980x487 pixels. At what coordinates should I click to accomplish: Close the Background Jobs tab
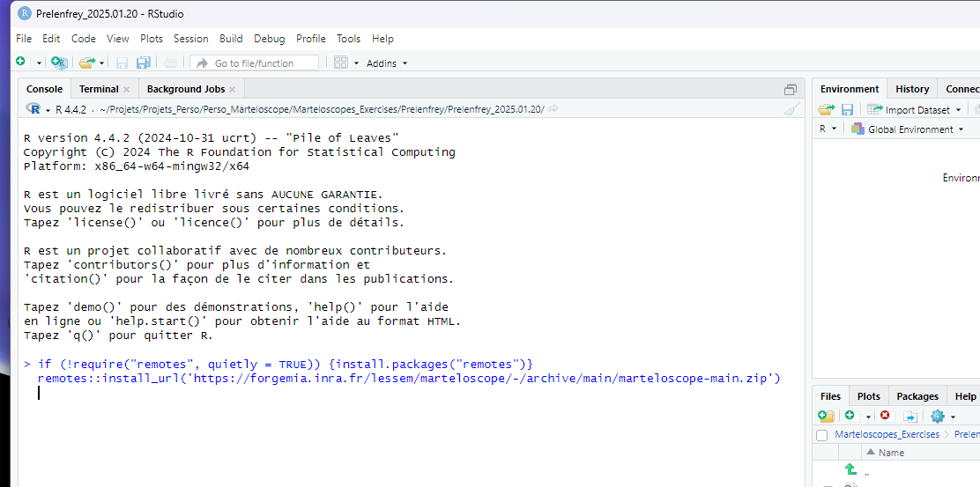232,89
